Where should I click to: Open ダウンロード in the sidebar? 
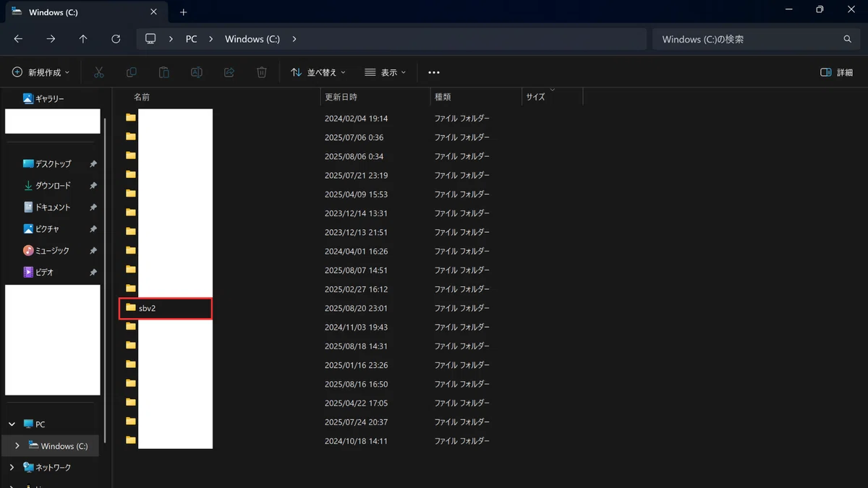click(x=53, y=186)
